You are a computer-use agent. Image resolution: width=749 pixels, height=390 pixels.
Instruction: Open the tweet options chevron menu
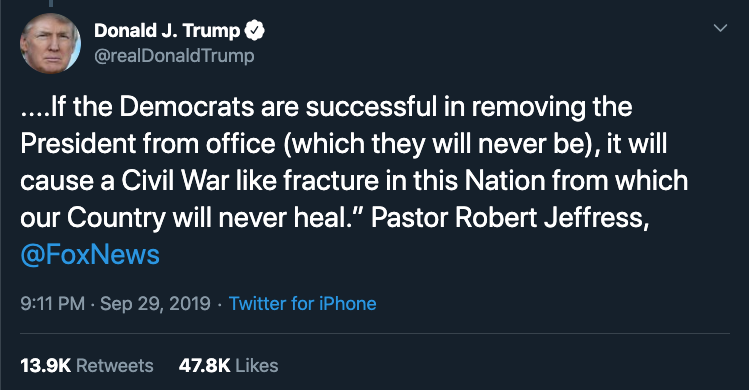click(720, 28)
